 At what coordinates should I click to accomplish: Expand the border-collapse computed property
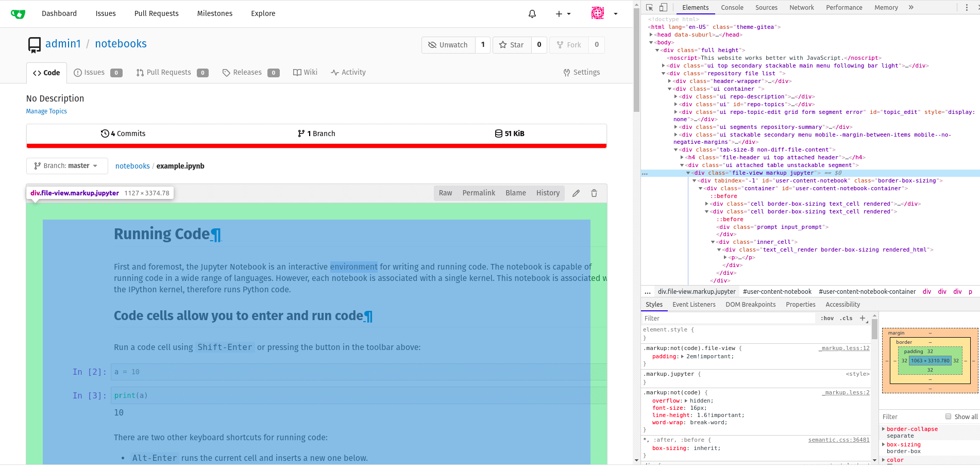883,429
